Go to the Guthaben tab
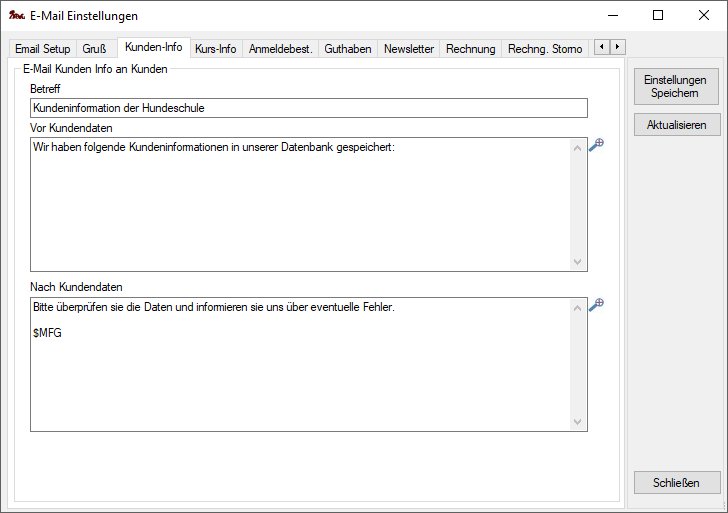728x513 pixels. (x=348, y=48)
